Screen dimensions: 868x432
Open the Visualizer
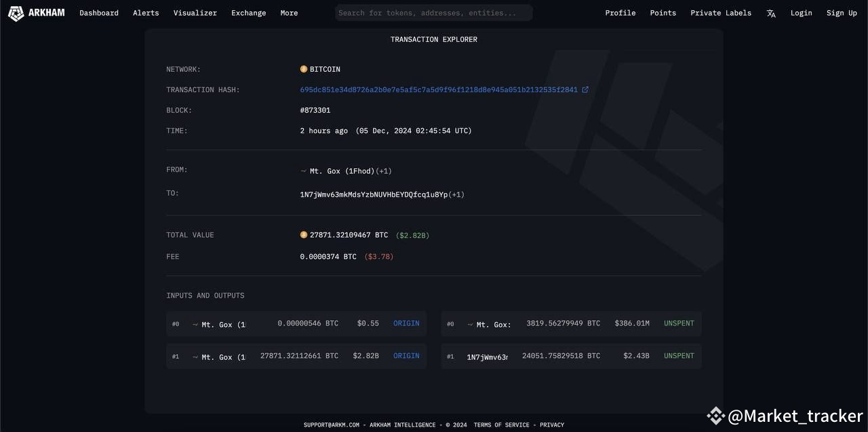click(x=195, y=13)
